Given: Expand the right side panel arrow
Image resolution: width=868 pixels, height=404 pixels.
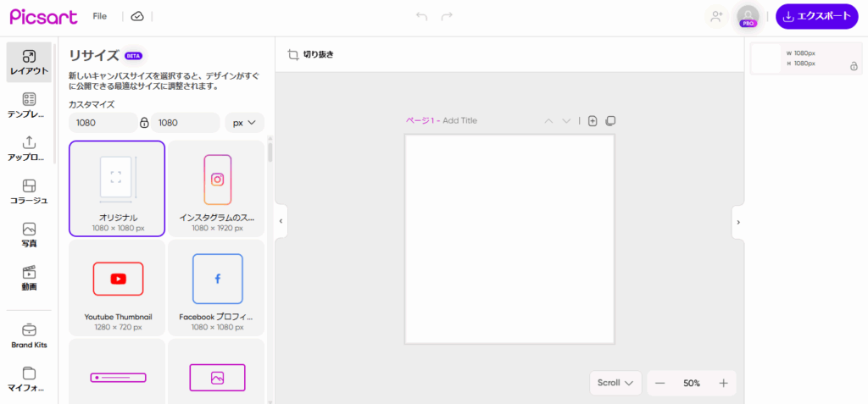Looking at the screenshot, I should (738, 222).
